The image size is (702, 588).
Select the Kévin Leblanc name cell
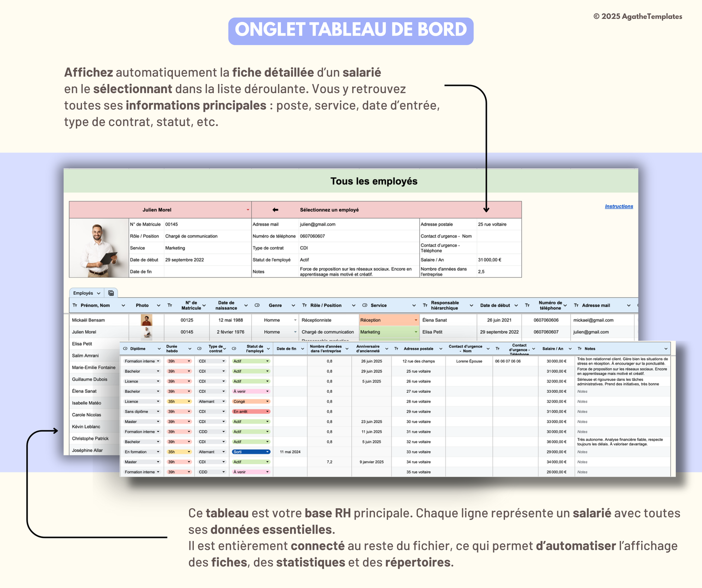pos(86,427)
